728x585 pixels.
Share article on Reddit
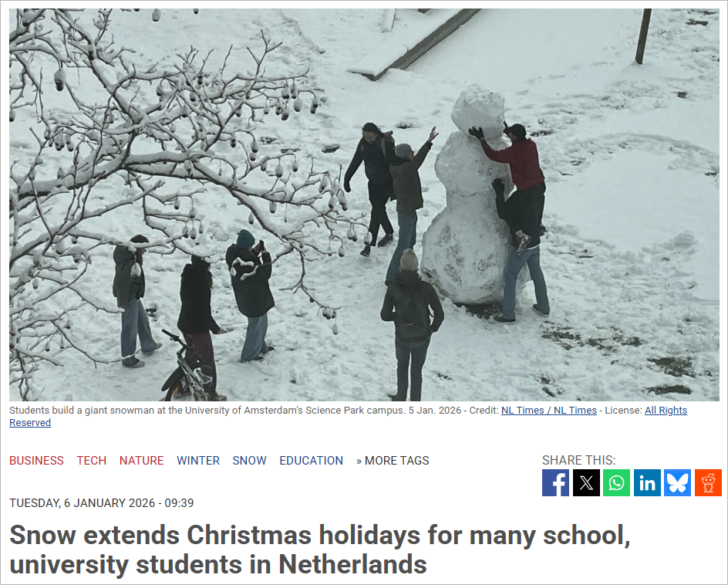tap(708, 483)
